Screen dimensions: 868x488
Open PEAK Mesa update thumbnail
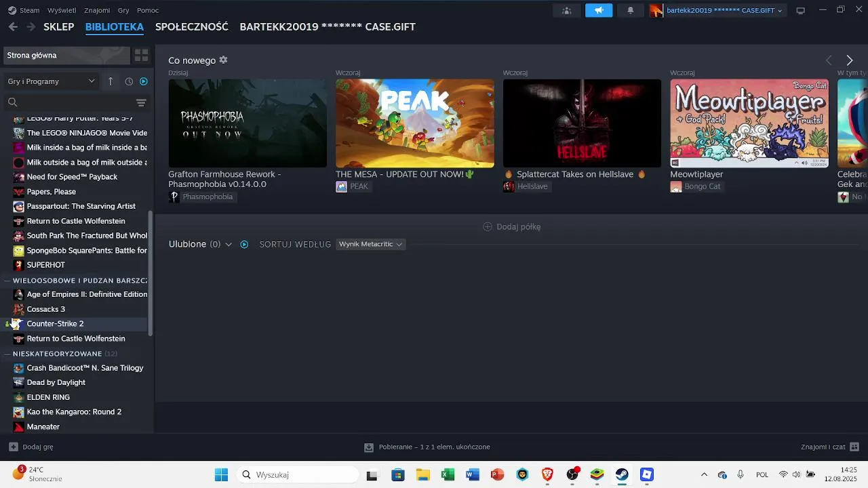414,123
